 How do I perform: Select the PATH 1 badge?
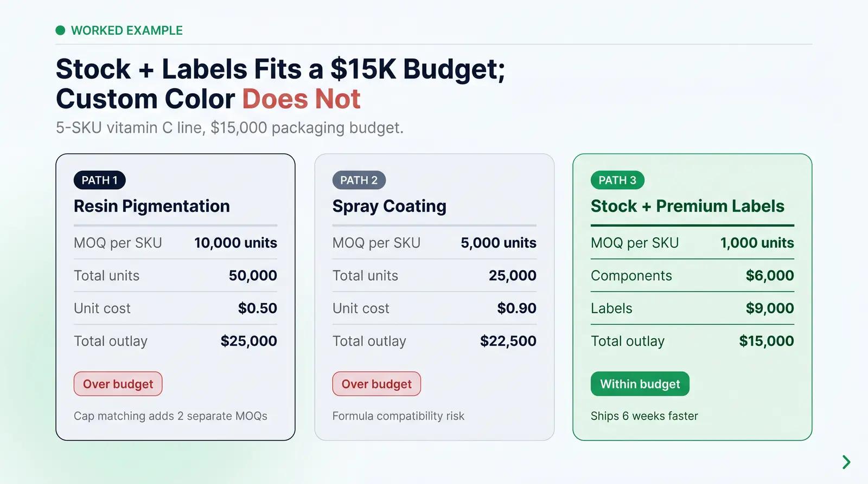100,180
